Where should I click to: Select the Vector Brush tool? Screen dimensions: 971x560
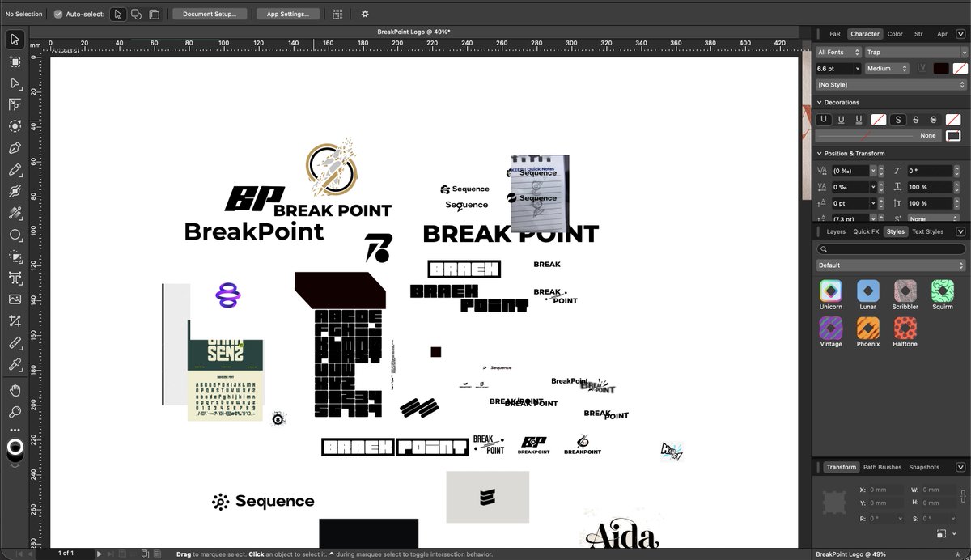point(15,191)
